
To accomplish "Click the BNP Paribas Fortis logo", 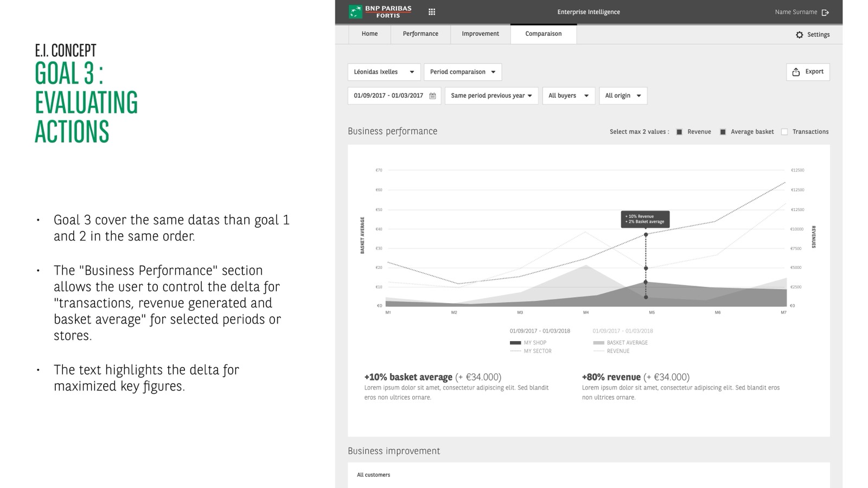I will point(380,11).
